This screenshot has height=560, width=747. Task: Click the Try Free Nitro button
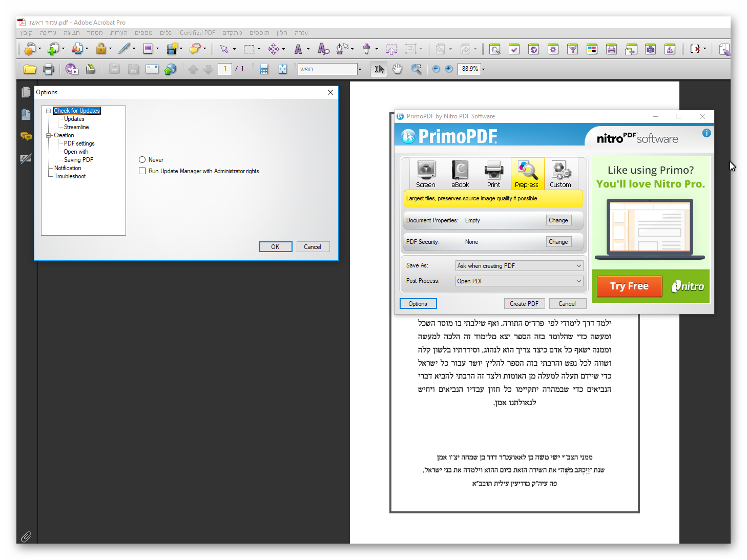(x=630, y=286)
